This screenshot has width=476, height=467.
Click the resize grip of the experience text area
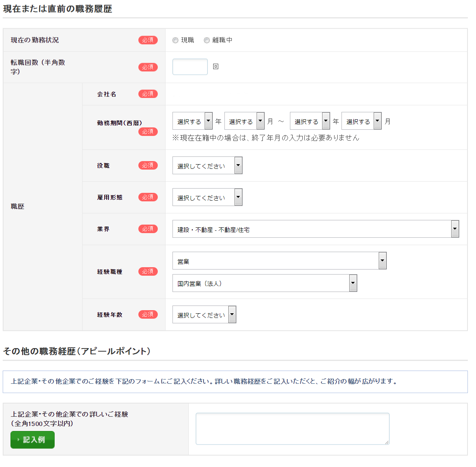[387, 442]
